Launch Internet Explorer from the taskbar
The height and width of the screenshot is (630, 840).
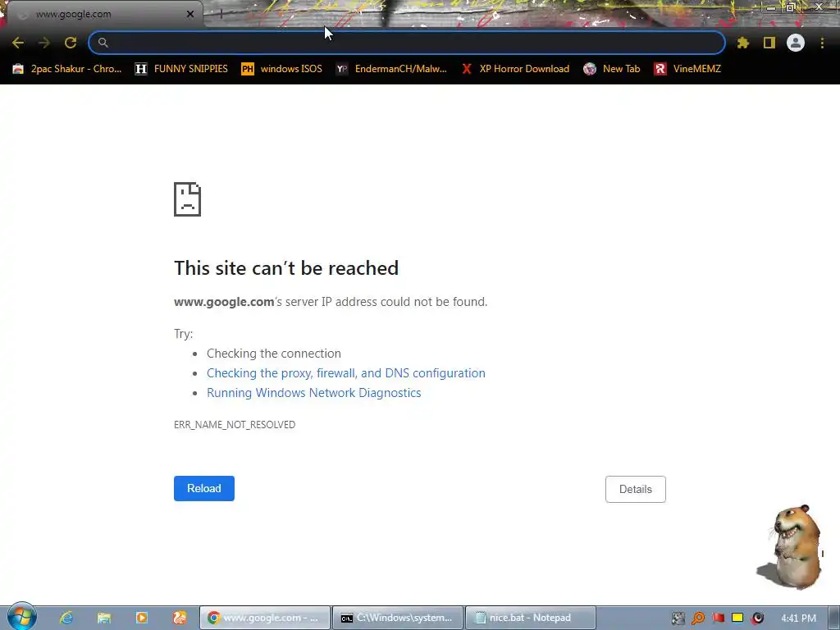tap(66, 618)
